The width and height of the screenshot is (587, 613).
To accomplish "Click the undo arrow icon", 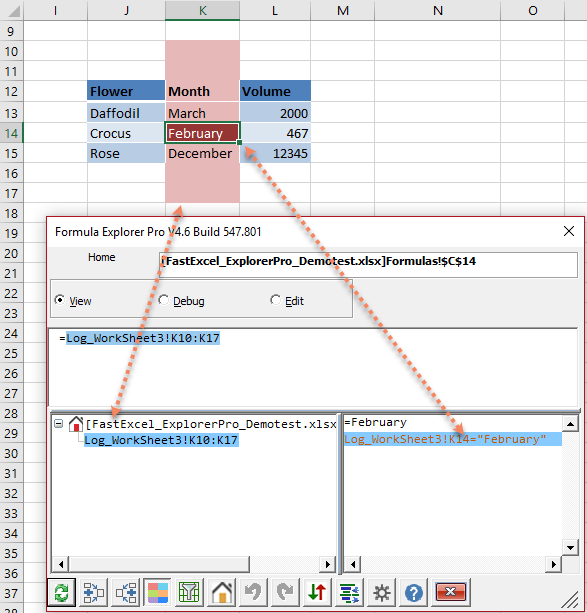I will click(x=253, y=593).
